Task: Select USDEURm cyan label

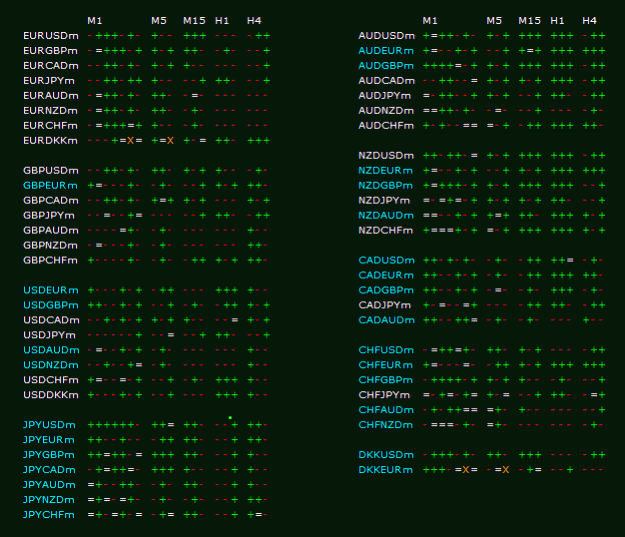Action: coord(51,290)
